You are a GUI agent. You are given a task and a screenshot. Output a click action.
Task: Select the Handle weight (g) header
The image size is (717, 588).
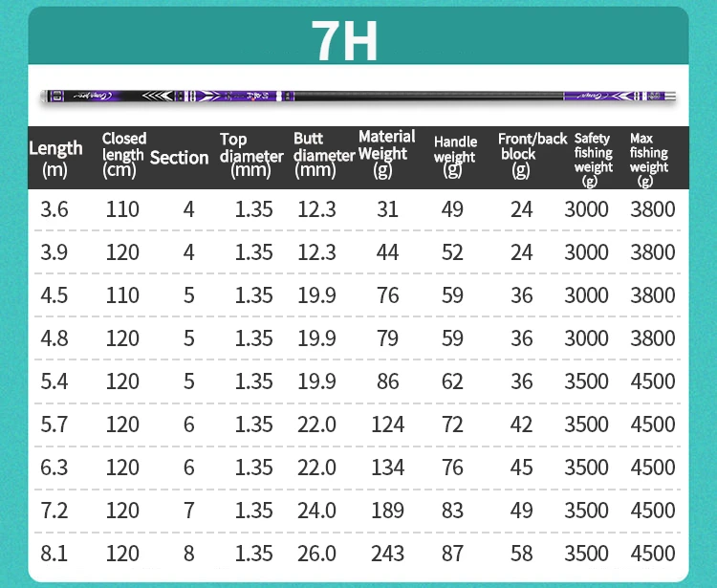[x=454, y=157]
